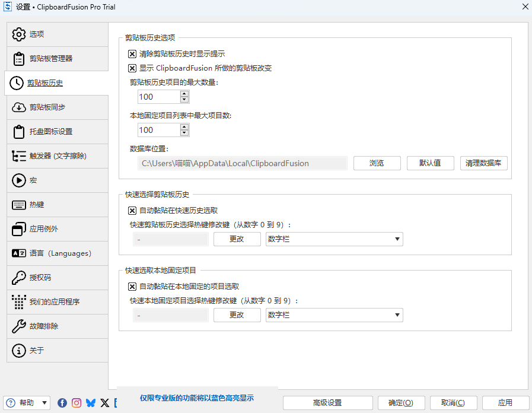Toggle 清除剪贴板历史时显示提示 checkbox

pos(132,54)
